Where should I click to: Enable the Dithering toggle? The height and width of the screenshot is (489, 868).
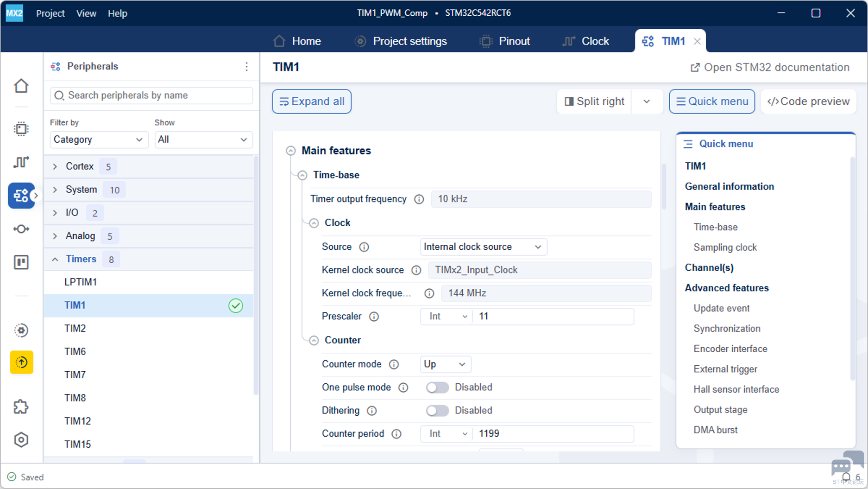[x=437, y=411]
